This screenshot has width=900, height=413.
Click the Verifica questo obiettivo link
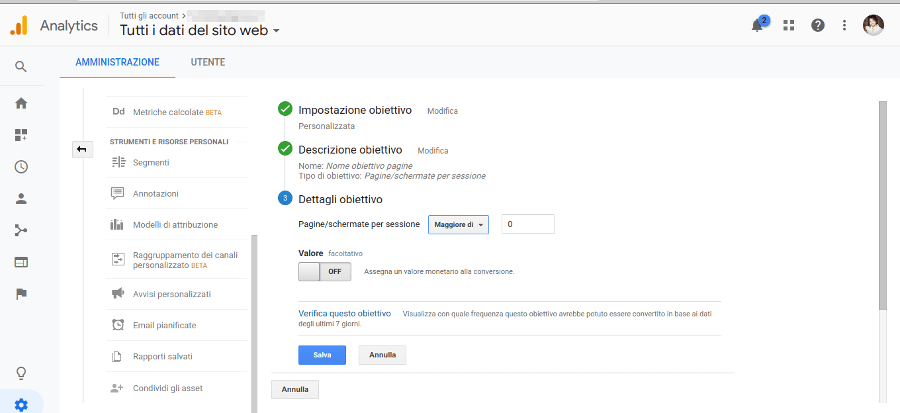coord(344,314)
